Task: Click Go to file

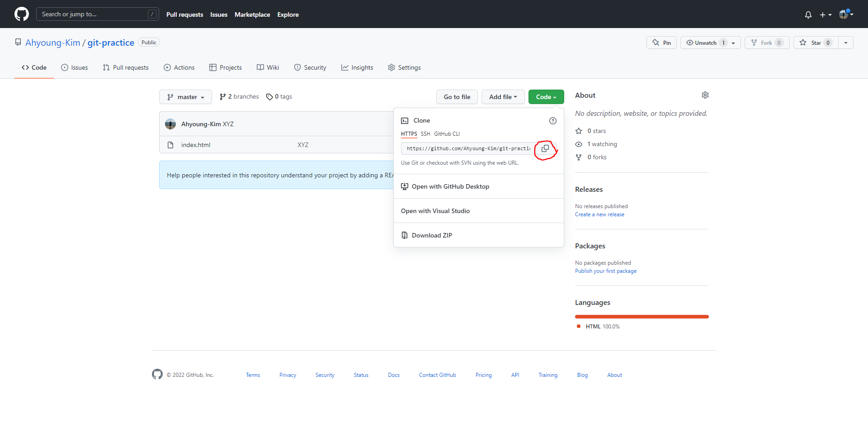Action: 457,97
